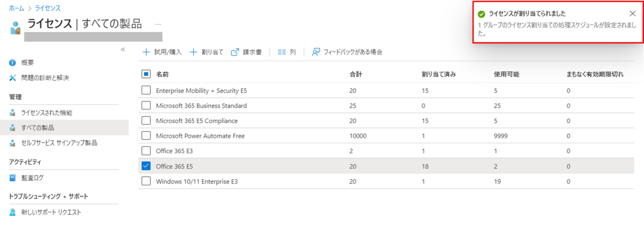
Task: Open Microsoft Power Automate Free product
Action: pos(200,136)
